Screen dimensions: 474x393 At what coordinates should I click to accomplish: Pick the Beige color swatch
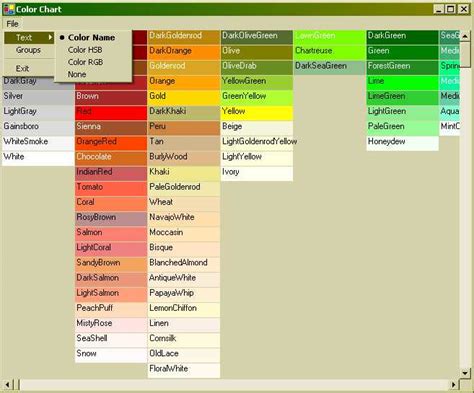(x=257, y=127)
